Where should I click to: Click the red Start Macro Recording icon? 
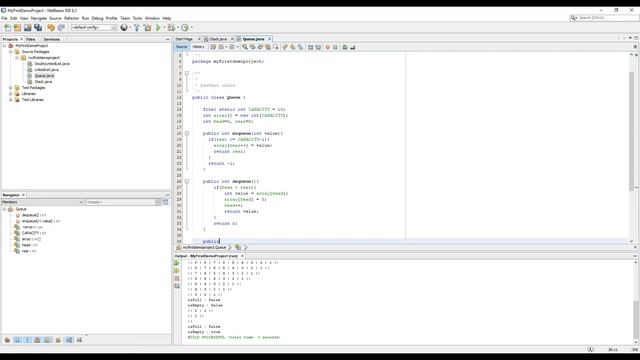click(x=327, y=47)
